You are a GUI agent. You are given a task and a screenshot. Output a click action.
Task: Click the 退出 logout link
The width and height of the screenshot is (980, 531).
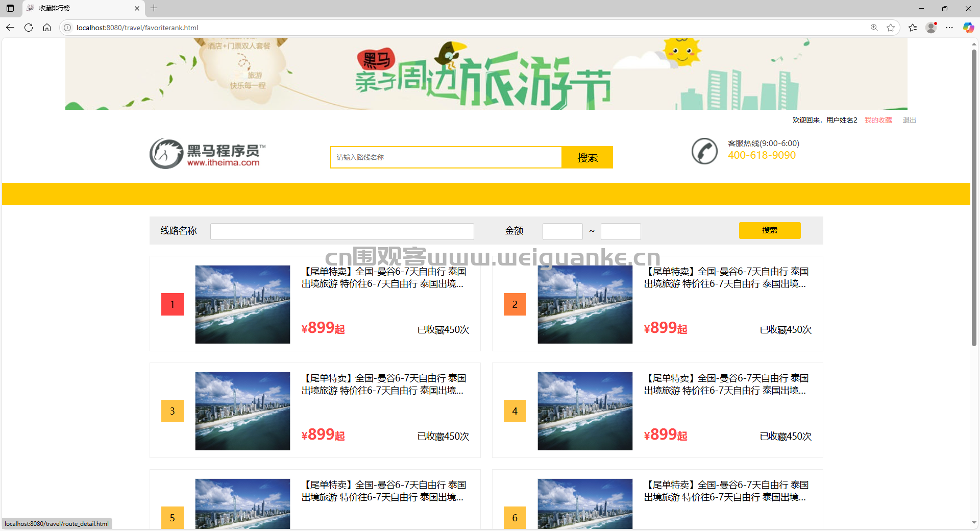coord(909,120)
